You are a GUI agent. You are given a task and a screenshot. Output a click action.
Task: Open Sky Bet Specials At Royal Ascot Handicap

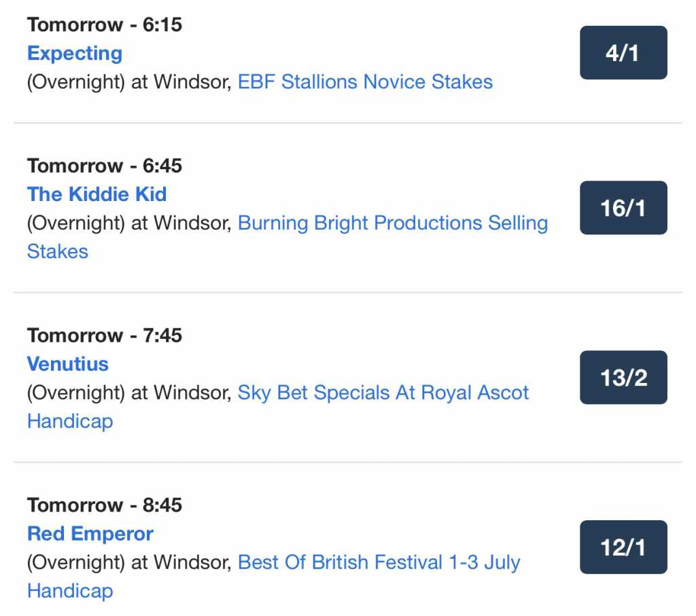click(383, 393)
